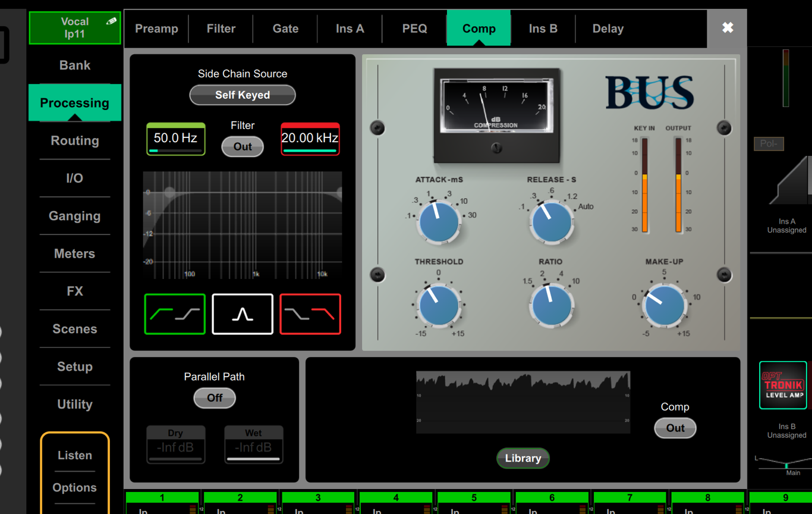Open the compressor Library
The width and height of the screenshot is (812, 514).
[523, 458]
